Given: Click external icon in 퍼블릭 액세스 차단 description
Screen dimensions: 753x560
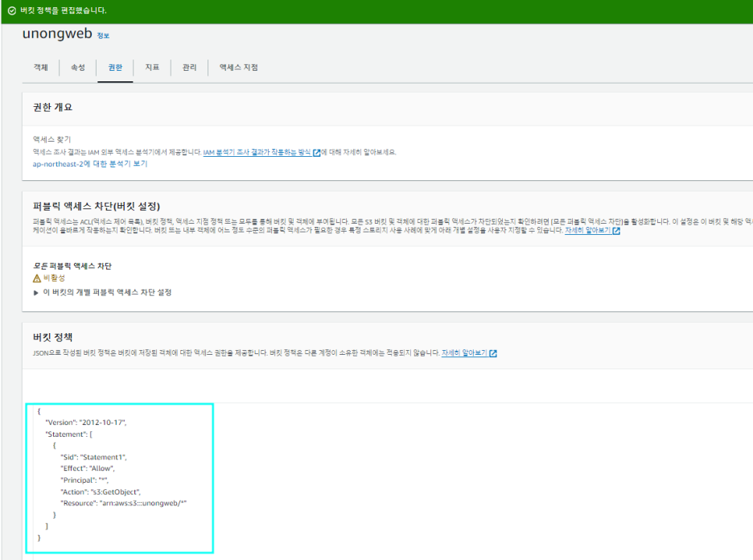Looking at the screenshot, I should pos(616,231).
